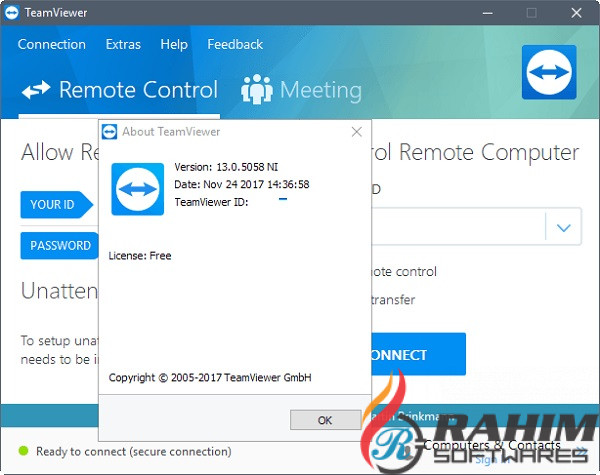Open the Feedback menu
This screenshot has width=600, height=475.
pyautogui.click(x=235, y=44)
